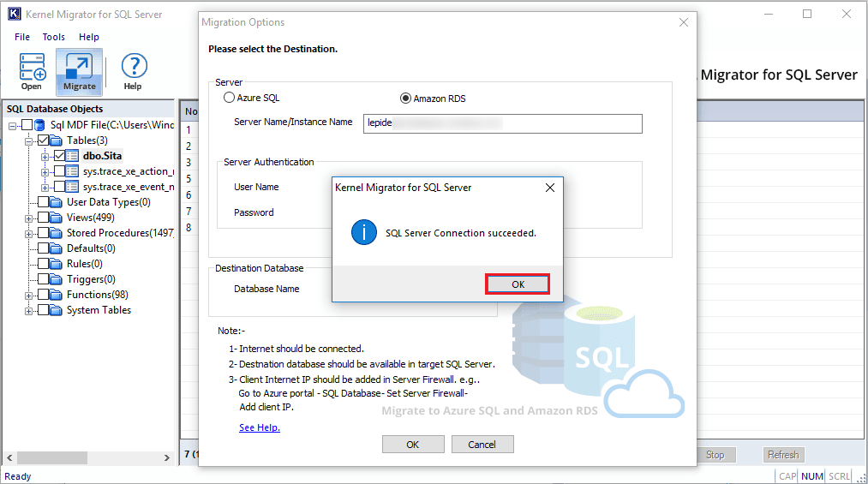Click Cancel in Migration Options dialog
The width and height of the screenshot is (868, 484).
(x=482, y=445)
